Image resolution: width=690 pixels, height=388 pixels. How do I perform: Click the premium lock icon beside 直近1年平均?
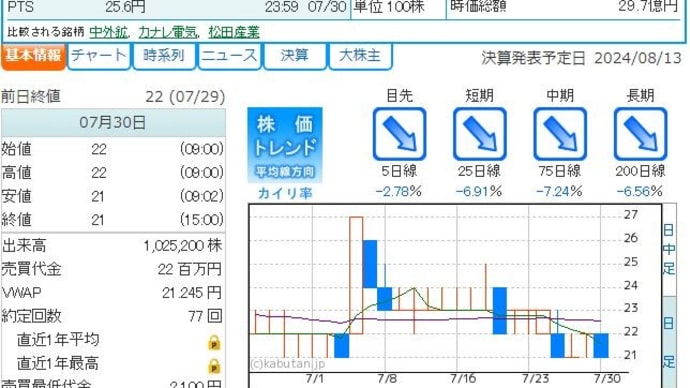pyautogui.click(x=214, y=342)
